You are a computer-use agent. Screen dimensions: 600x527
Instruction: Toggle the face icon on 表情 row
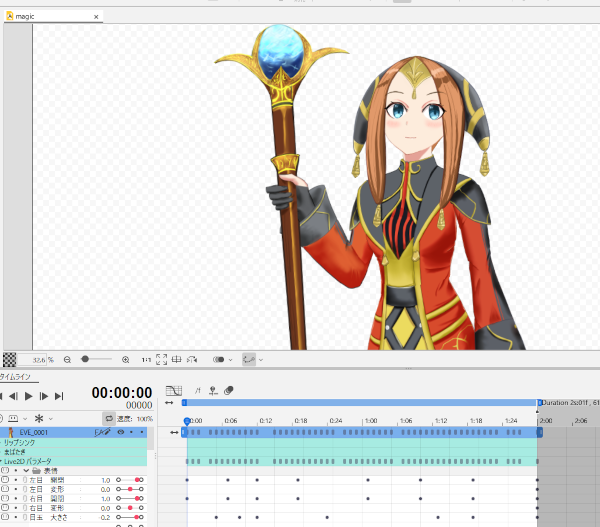[5, 470]
